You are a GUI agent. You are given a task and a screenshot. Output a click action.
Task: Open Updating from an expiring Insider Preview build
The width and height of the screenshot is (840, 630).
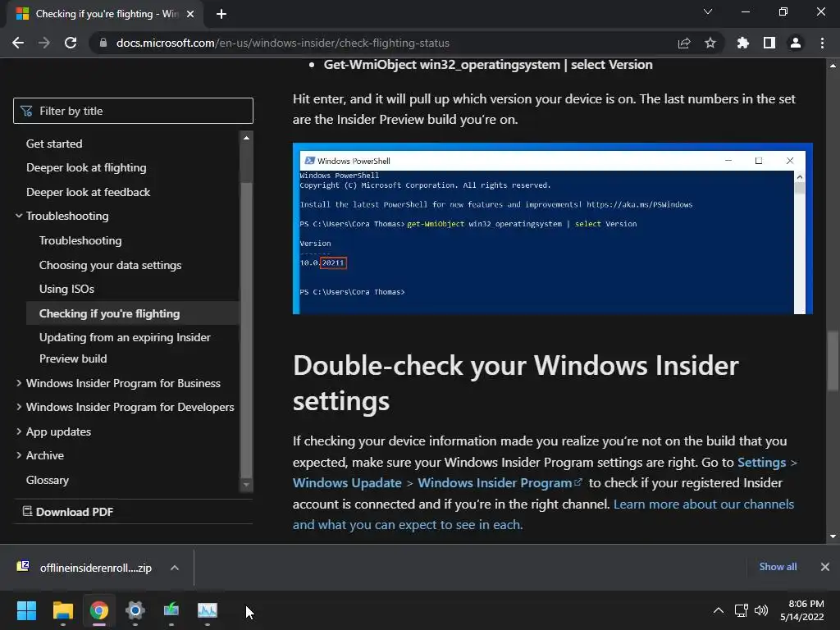(x=125, y=348)
